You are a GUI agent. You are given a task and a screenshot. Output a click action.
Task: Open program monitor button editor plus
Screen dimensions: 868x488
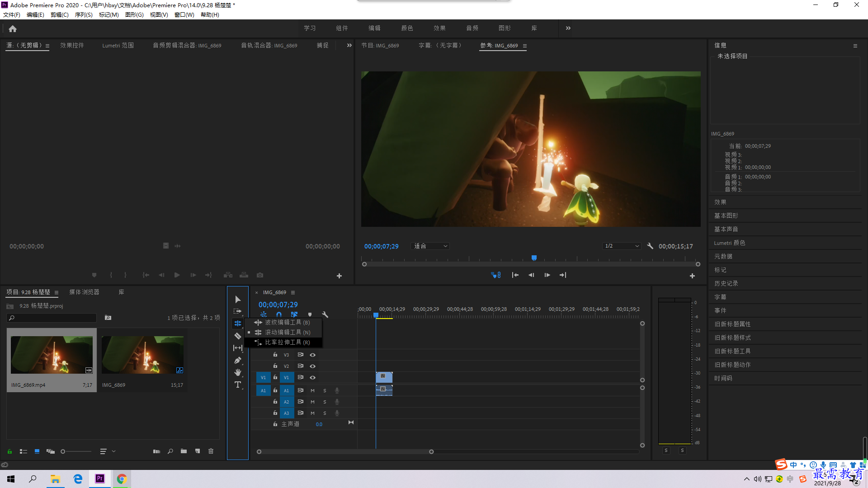692,276
